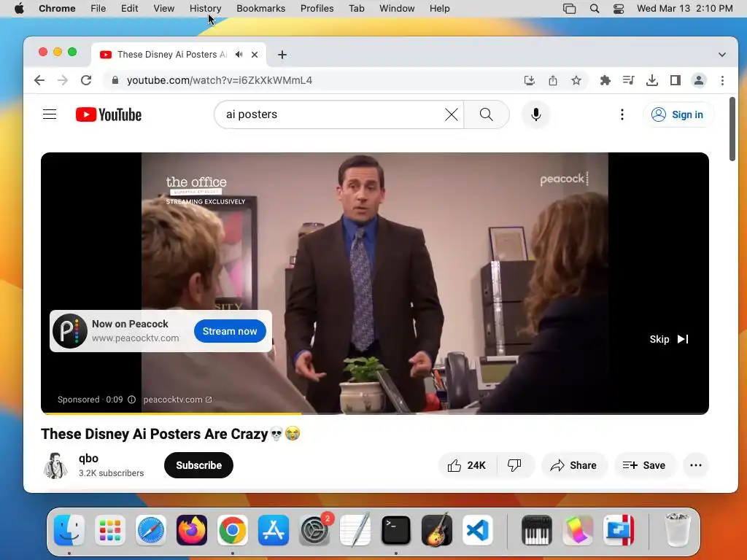Open Visual Studio Code from the Dock
Viewport: 747px width, 560px height.
pyautogui.click(x=477, y=530)
